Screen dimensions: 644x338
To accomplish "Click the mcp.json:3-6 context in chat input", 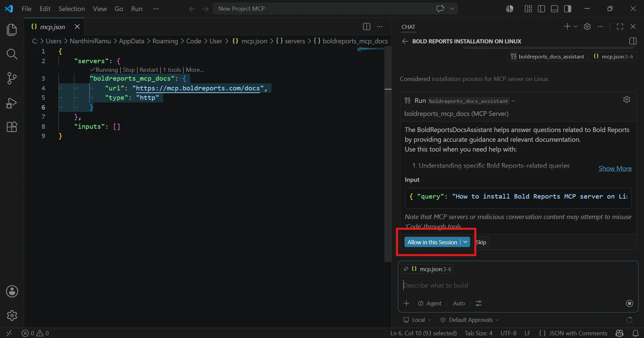I will coord(427,269).
